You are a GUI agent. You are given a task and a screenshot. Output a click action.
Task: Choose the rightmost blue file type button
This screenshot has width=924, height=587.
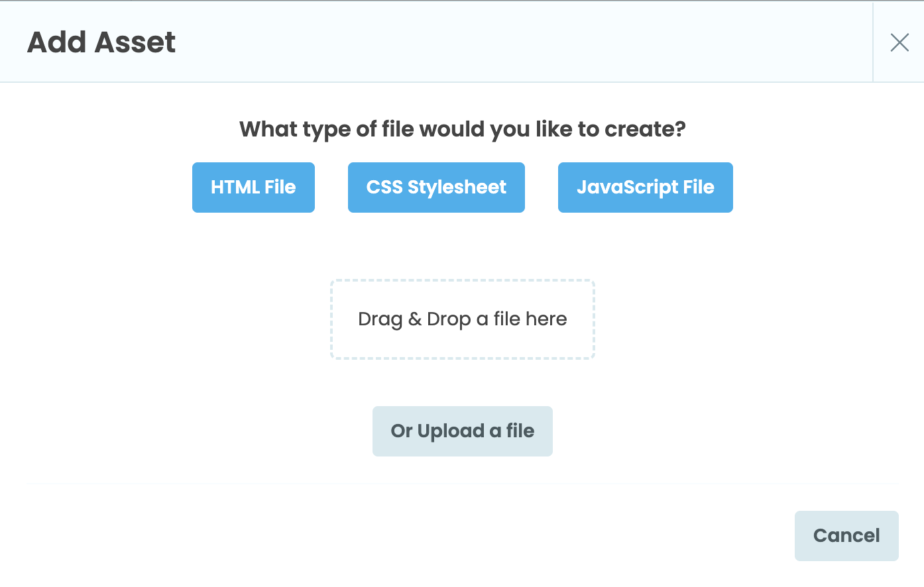point(645,187)
